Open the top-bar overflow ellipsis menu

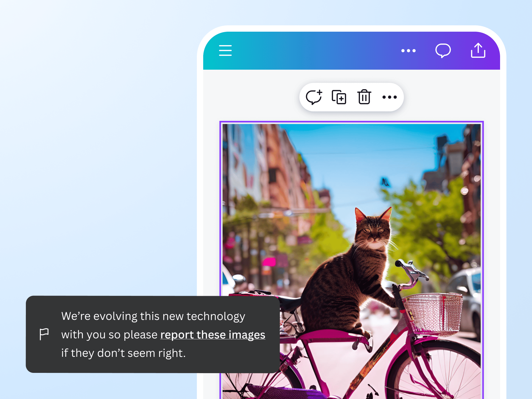click(x=408, y=50)
